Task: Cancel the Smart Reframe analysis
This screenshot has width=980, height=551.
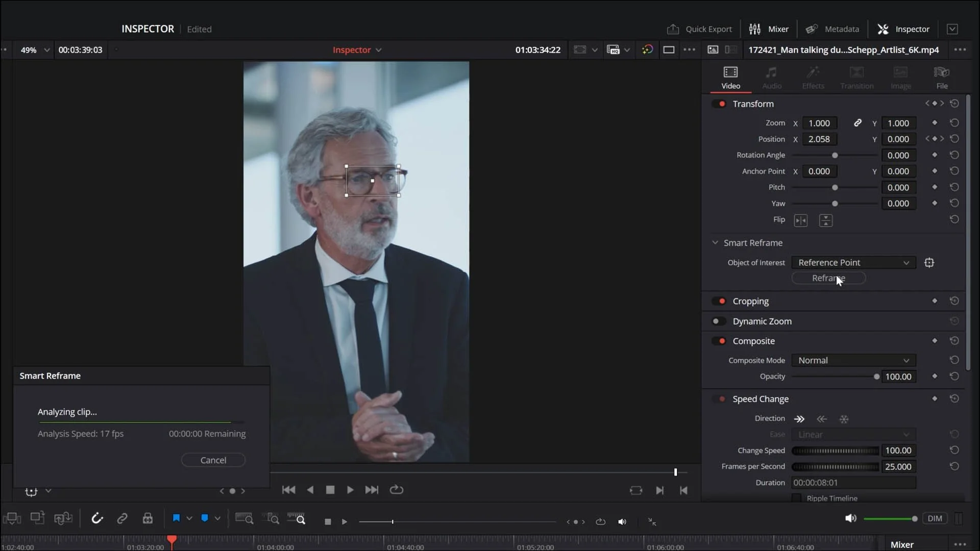Action: (213, 459)
